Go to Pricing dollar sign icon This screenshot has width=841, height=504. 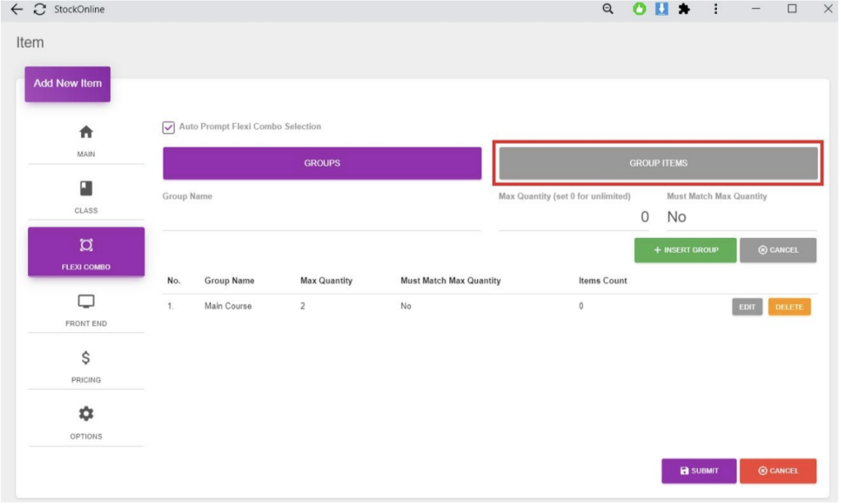coord(85,358)
